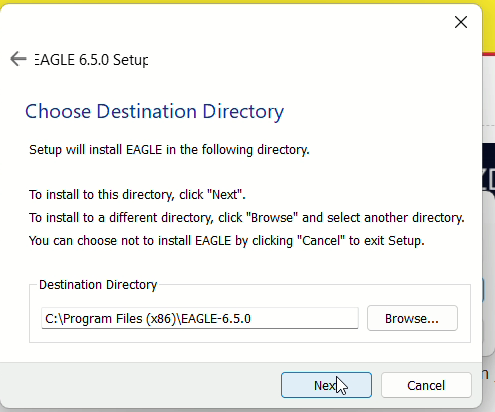Go back using the arrow icon
Viewport: 495px width, 412px height.
18,59
